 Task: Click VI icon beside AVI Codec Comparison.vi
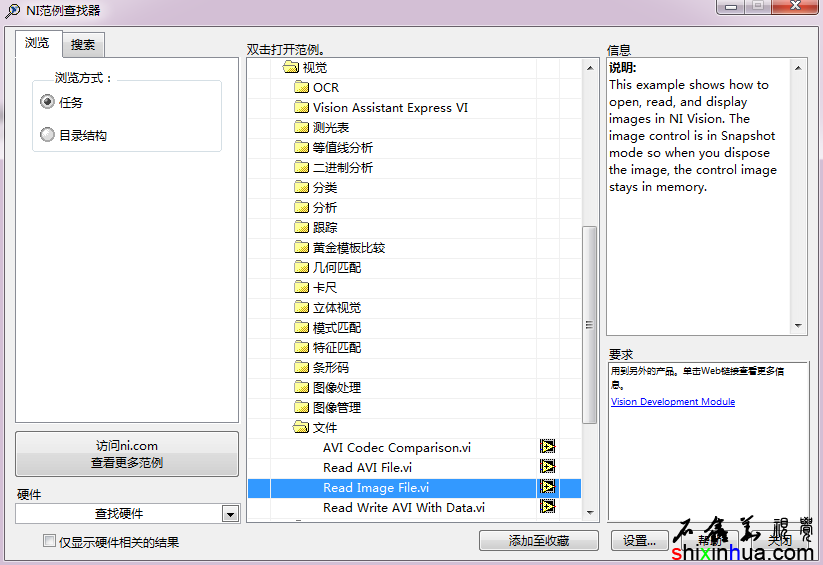coord(547,447)
